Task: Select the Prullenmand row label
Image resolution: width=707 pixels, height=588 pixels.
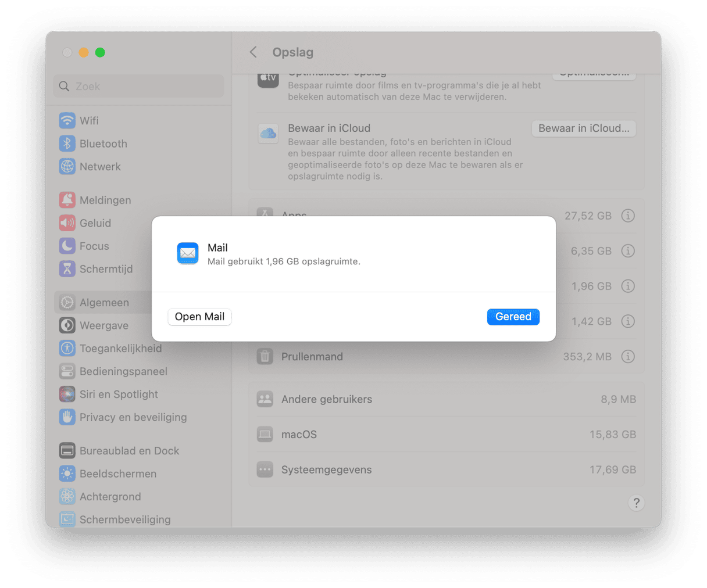Action: coord(312,357)
